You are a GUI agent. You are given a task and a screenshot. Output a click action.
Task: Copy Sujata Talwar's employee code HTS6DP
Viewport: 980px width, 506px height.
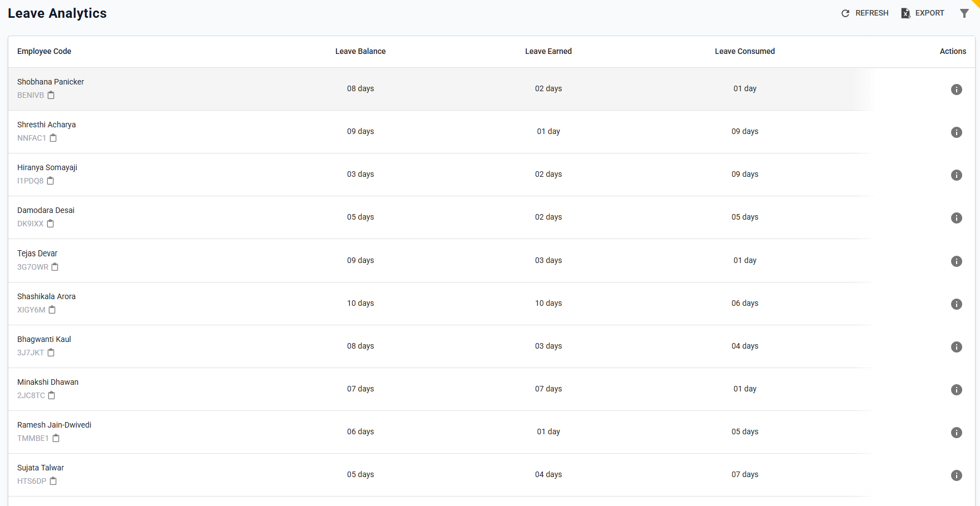point(53,480)
